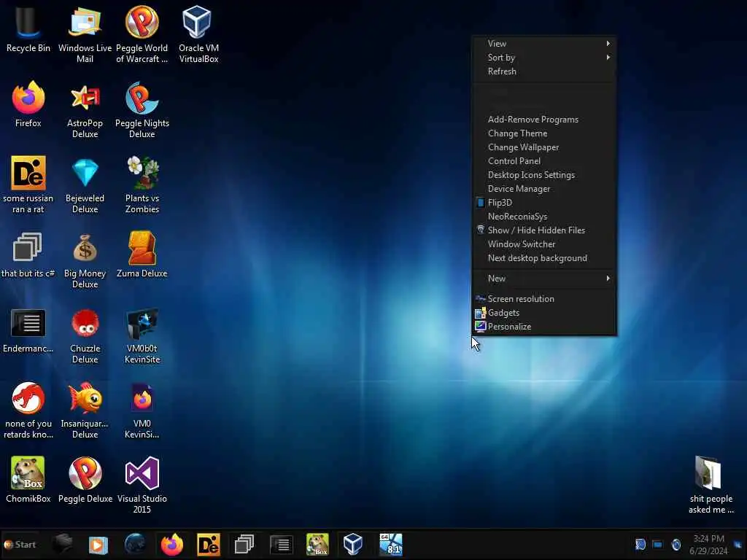Screen dimensions: 747x560
Task: Select Peggle Deluxe desktop icon
Action: click(x=85, y=480)
